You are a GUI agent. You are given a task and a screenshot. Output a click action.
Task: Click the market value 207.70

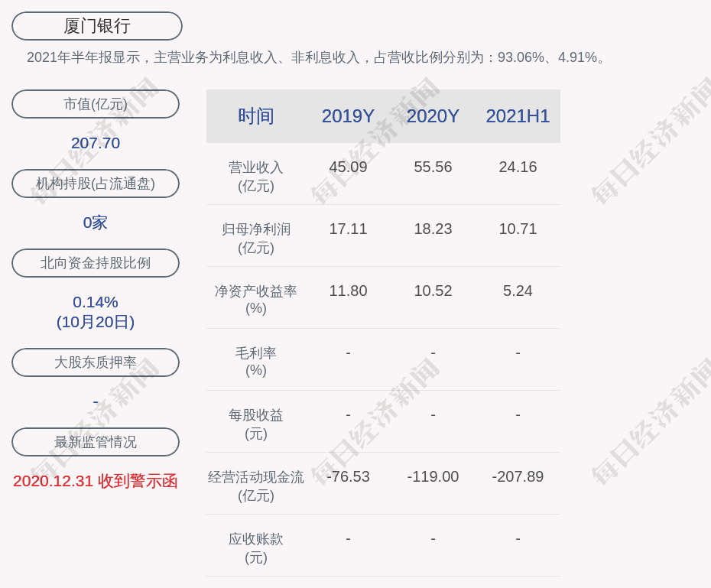(x=96, y=143)
